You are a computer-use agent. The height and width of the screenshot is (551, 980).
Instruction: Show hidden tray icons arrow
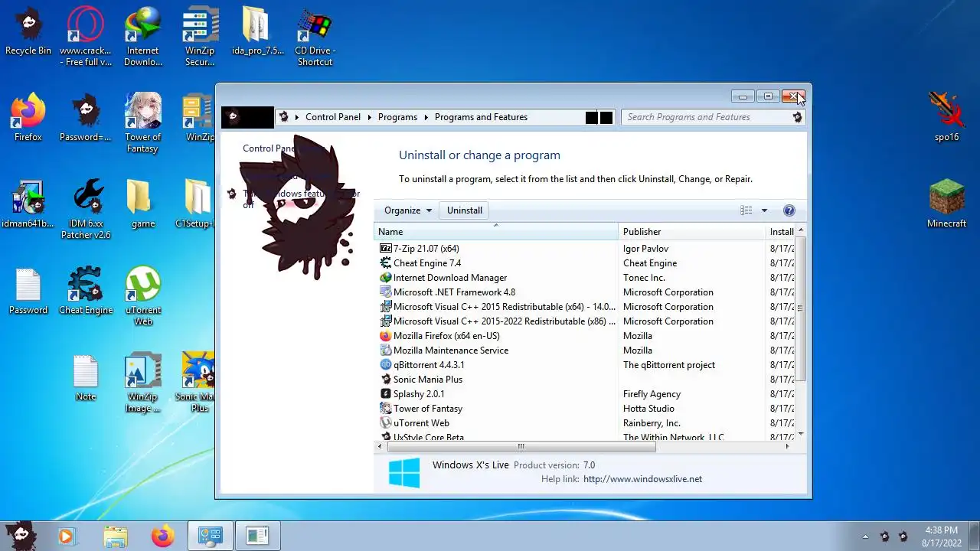coord(866,536)
